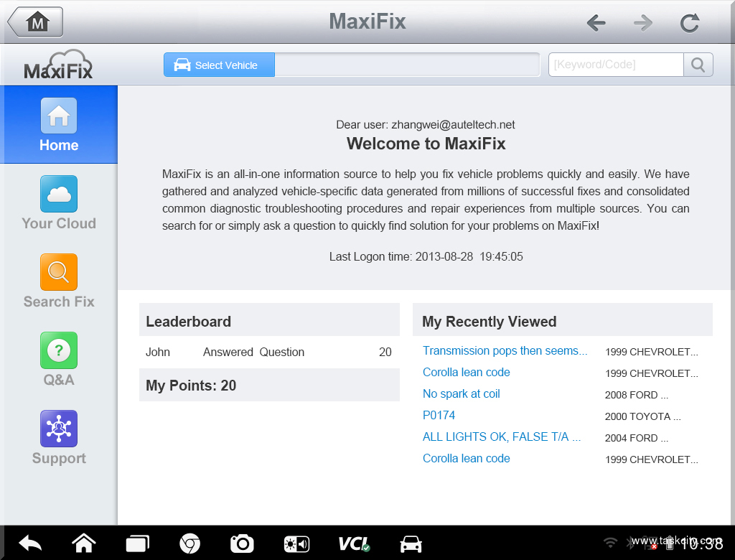
Task: Refresh the page with the reload icon
Action: point(688,22)
